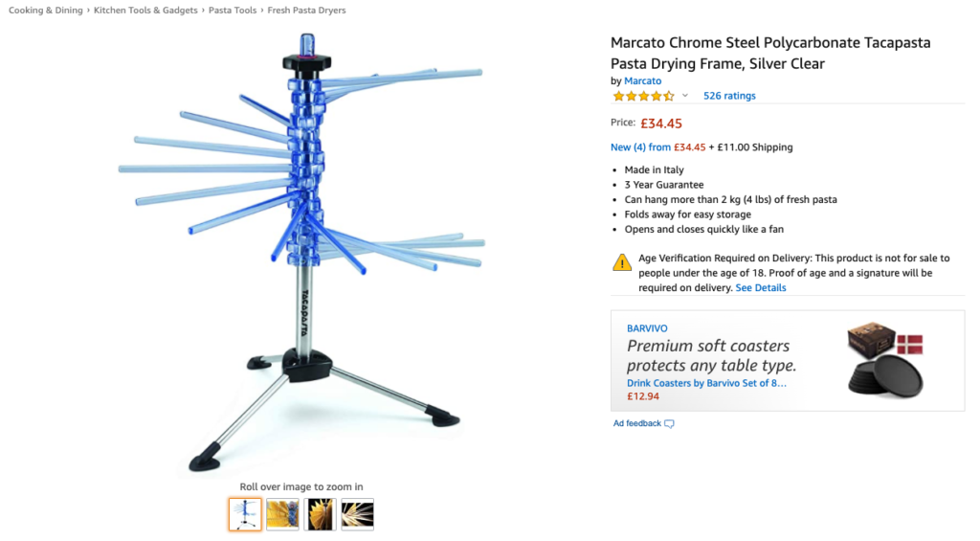
Task: Expand the ratings dropdown chevron beside stars
Action: pos(685,96)
